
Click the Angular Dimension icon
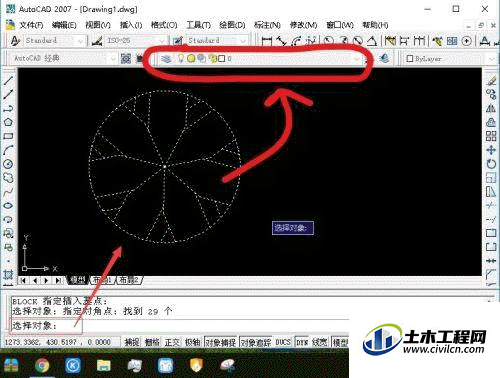372,41
